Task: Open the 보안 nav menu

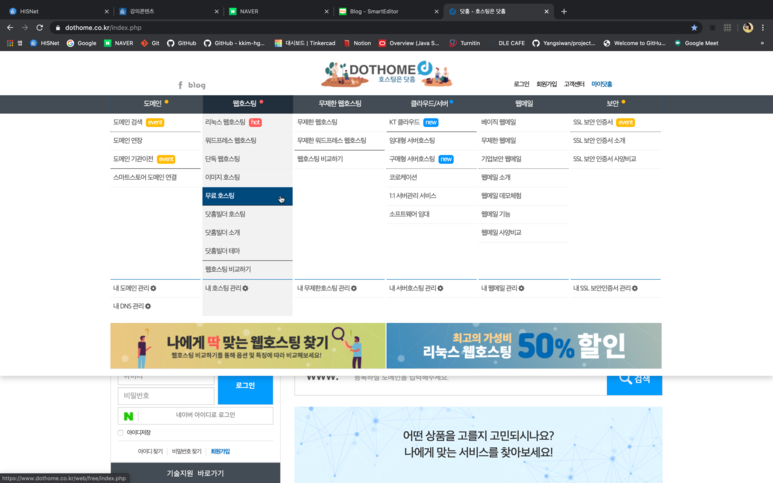Action: 615,104
